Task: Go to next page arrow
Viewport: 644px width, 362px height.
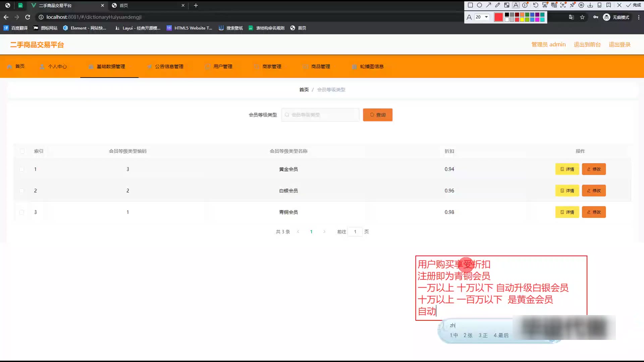Action: click(x=324, y=232)
